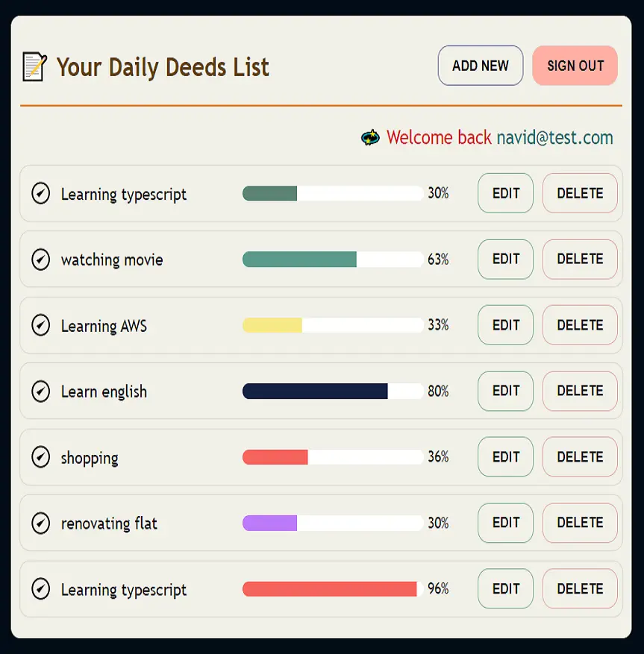Viewport: 644px width, 654px height.
Task: Delete the Learning AWS task
Action: click(x=580, y=325)
